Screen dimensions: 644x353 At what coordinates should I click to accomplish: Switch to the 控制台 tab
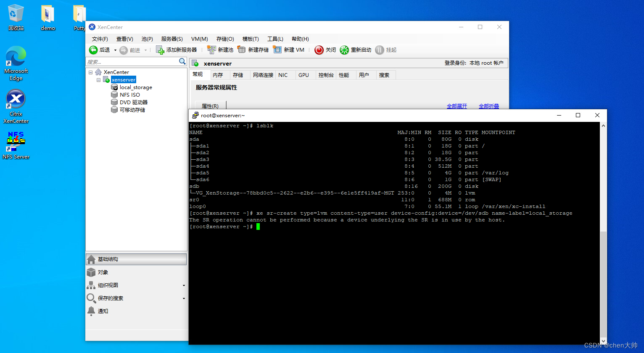326,75
